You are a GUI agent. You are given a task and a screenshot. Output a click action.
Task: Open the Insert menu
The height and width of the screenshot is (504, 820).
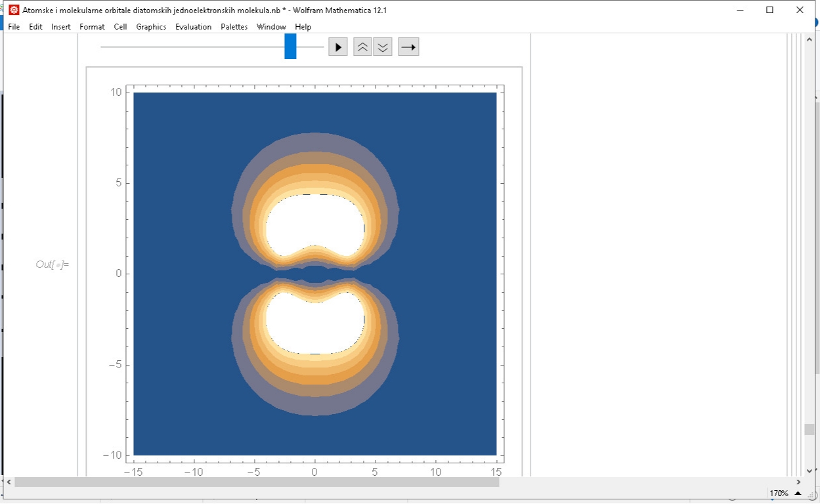pos(61,27)
